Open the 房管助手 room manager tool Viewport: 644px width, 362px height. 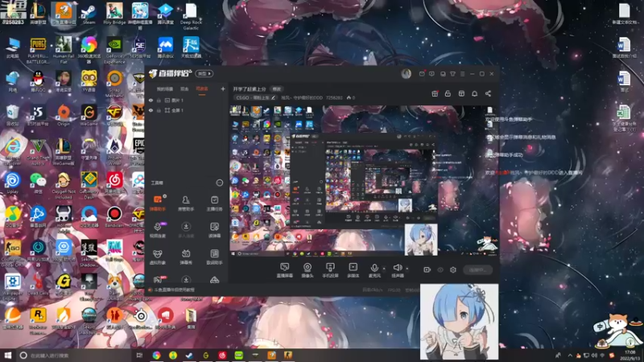pos(186,204)
